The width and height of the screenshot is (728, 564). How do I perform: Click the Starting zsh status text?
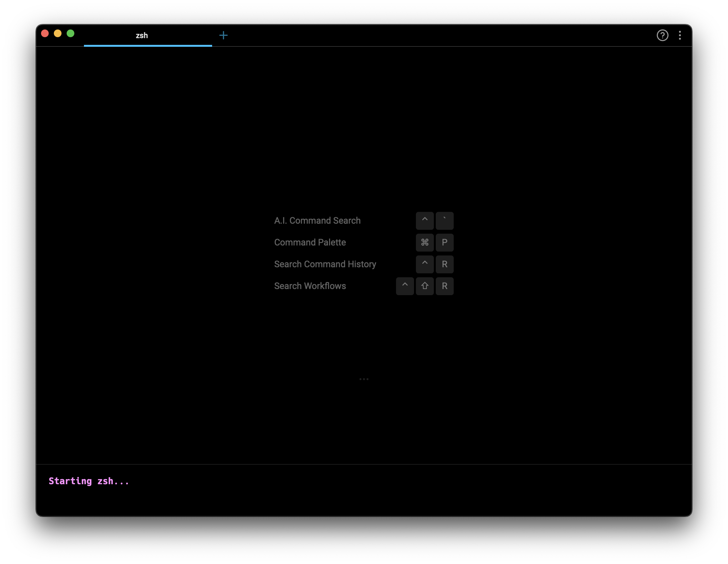pyautogui.click(x=89, y=481)
